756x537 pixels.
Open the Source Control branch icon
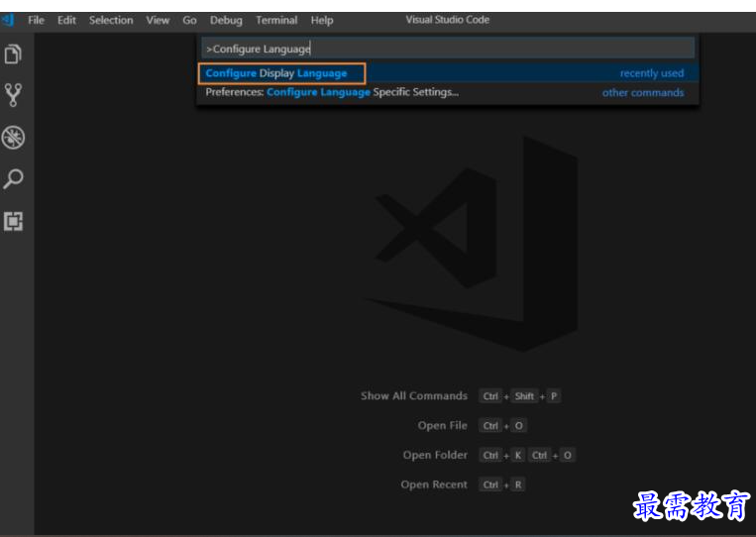coord(13,95)
